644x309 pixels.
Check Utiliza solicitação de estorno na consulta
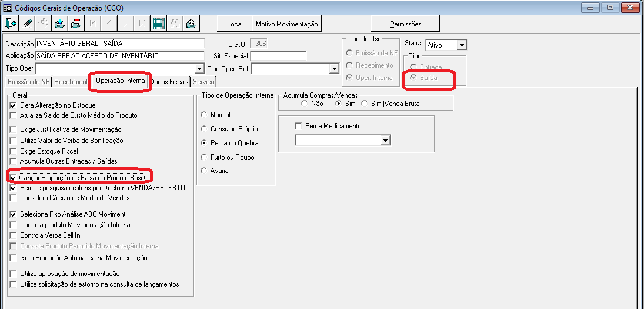pos(14,284)
